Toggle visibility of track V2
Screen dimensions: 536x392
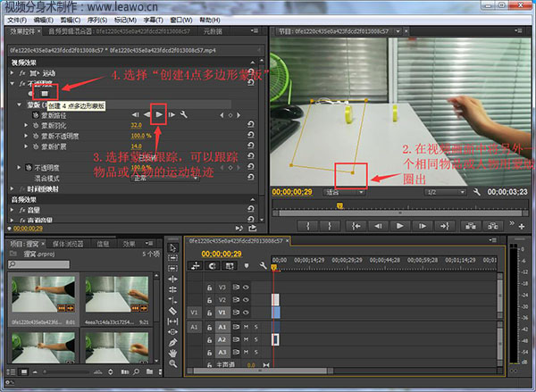246,300
